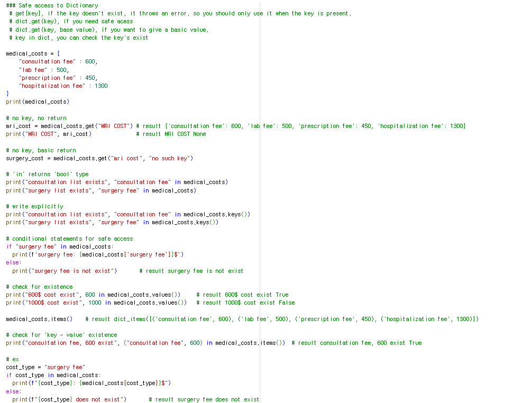Click the 'if "surgery fee" in medical_costs:' line
Viewport: 532px width, 403px height.
tap(60, 246)
